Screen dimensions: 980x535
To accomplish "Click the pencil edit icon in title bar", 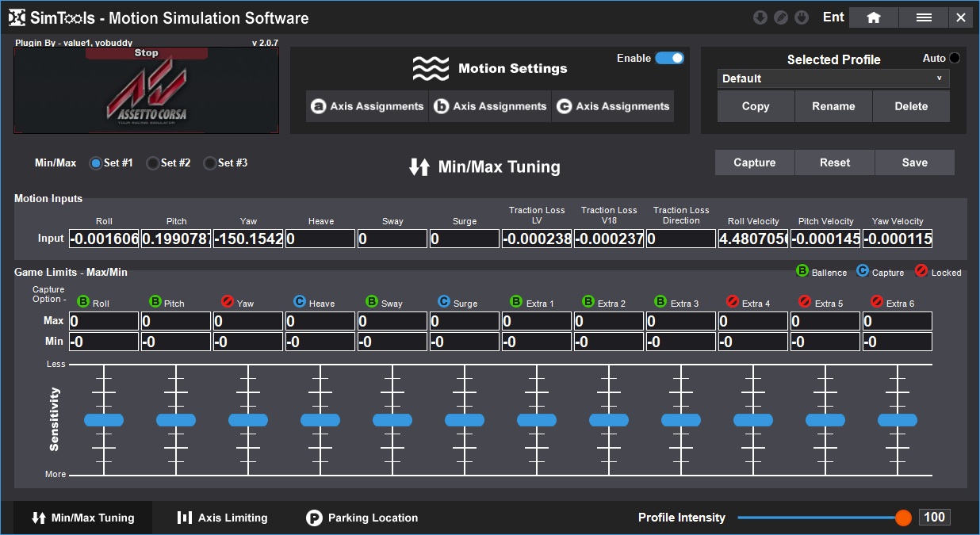I will 781,17.
